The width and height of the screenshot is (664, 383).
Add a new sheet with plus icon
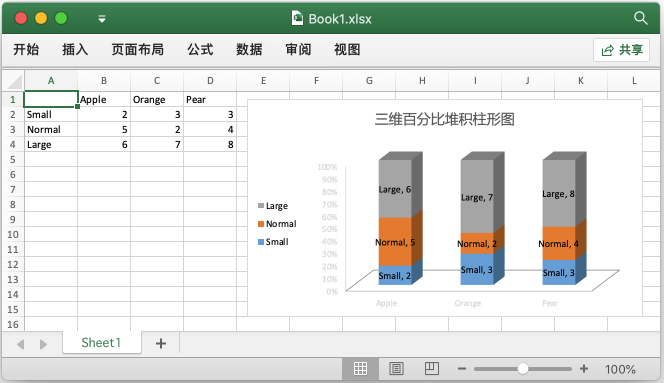(x=161, y=343)
